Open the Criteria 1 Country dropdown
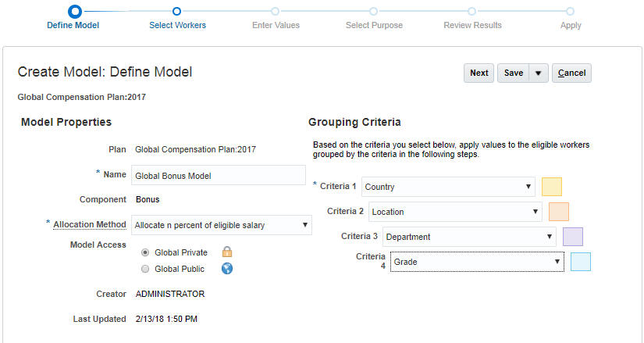Image resolution: width=644 pixels, height=343 pixels. pos(448,187)
